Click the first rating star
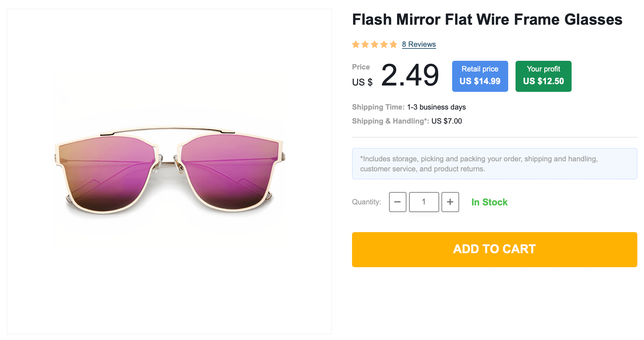Image resolution: width=644 pixels, height=340 pixels. pyautogui.click(x=356, y=44)
